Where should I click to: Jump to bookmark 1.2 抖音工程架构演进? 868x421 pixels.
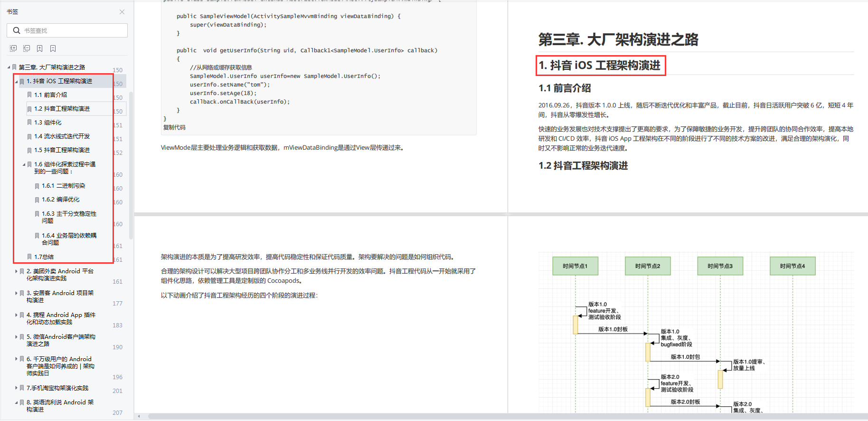click(x=62, y=109)
